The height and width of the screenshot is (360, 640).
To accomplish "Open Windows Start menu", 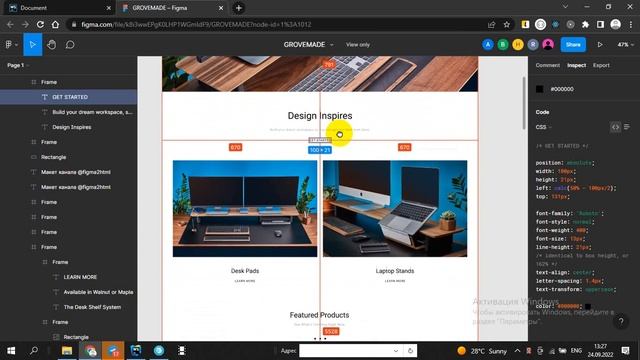I will [11, 351].
